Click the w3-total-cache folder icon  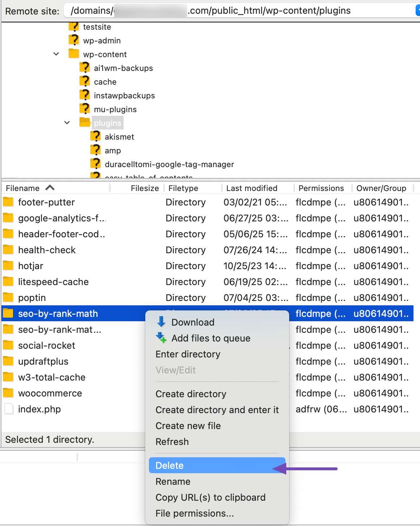point(8,377)
